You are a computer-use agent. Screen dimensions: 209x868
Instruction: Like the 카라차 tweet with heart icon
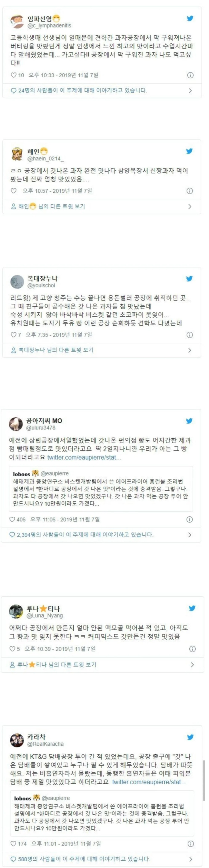coord(14,844)
